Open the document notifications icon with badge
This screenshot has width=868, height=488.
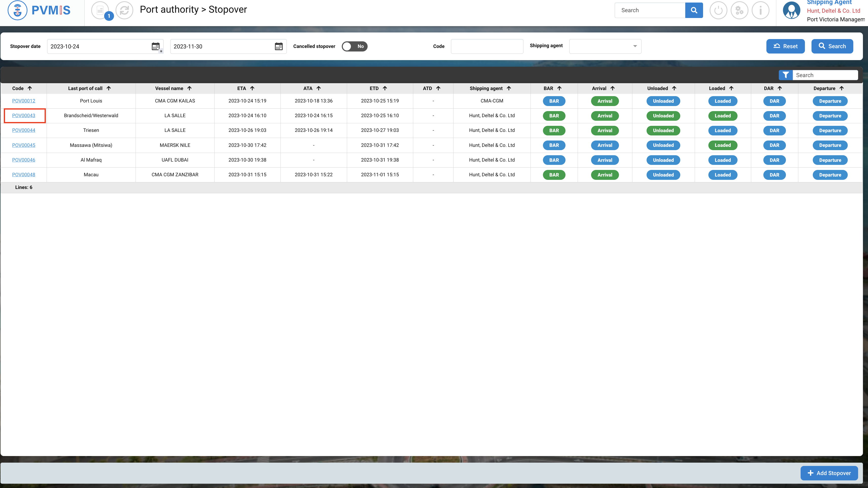click(x=100, y=10)
